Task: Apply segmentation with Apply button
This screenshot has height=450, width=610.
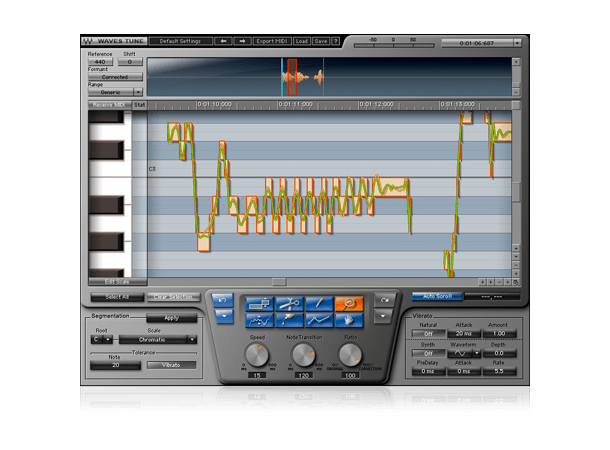Action: [x=172, y=318]
